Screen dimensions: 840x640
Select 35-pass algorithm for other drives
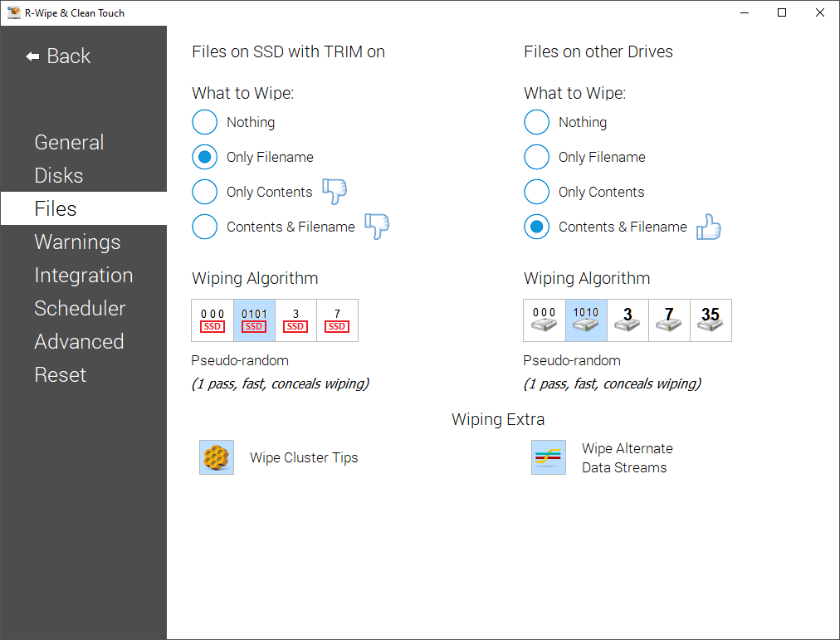point(711,320)
